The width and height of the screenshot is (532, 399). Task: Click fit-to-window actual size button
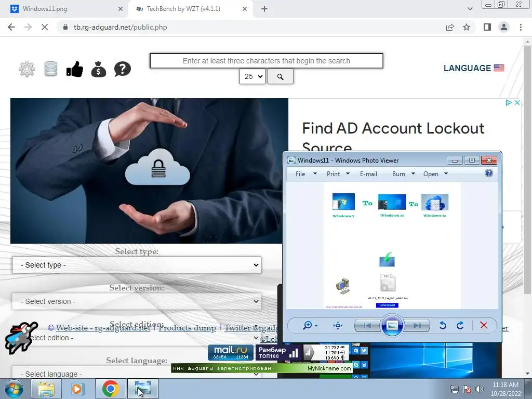338,325
